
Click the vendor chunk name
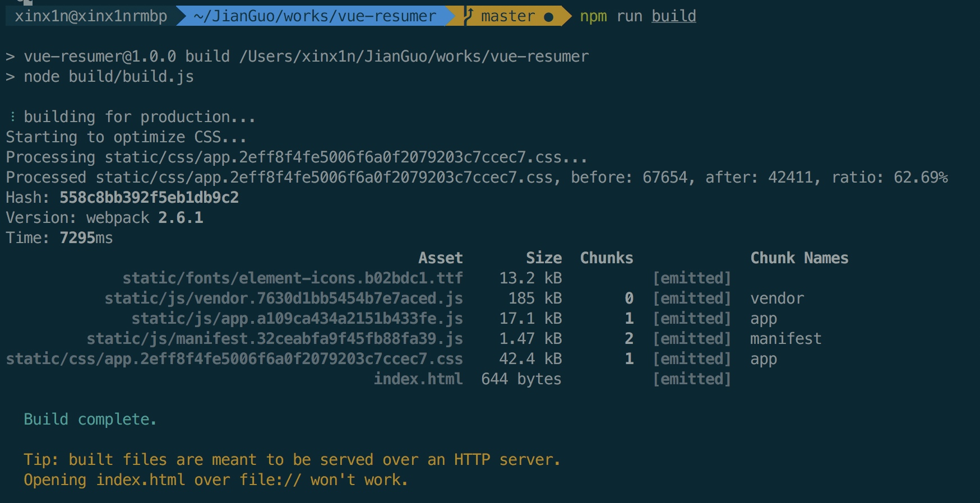tap(777, 298)
